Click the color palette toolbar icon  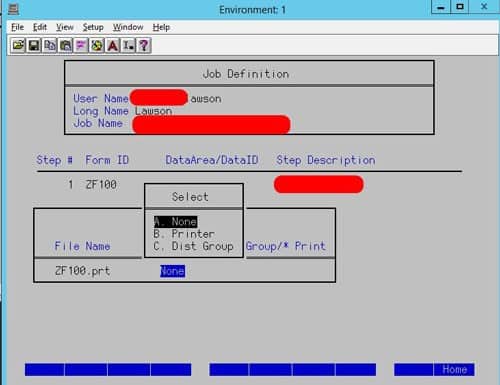[x=97, y=45]
